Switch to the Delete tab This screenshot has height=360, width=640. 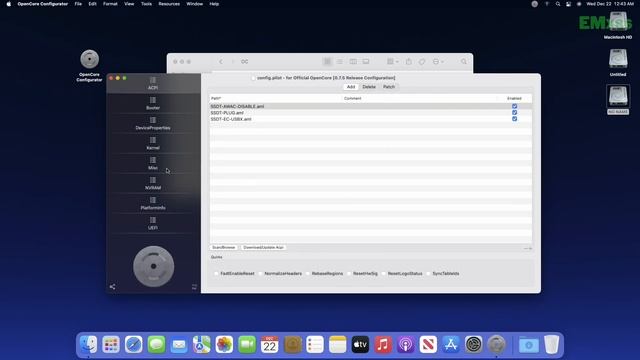pos(369,87)
